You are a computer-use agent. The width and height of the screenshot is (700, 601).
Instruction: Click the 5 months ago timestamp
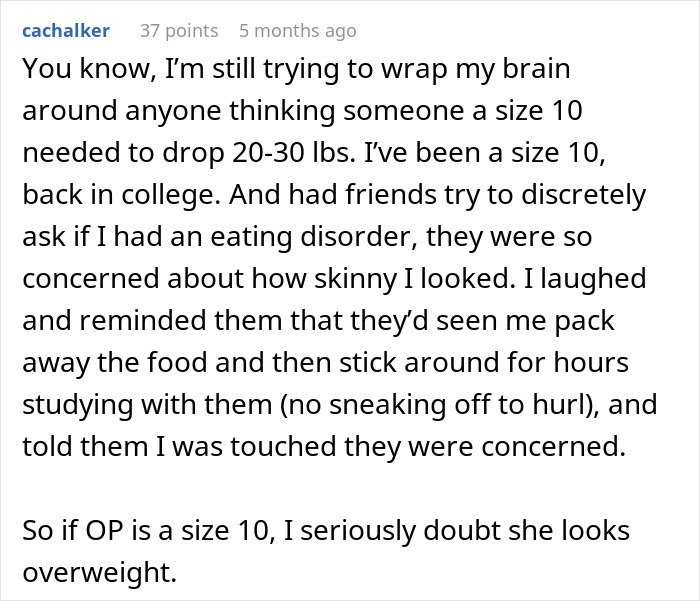click(x=298, y=31)
